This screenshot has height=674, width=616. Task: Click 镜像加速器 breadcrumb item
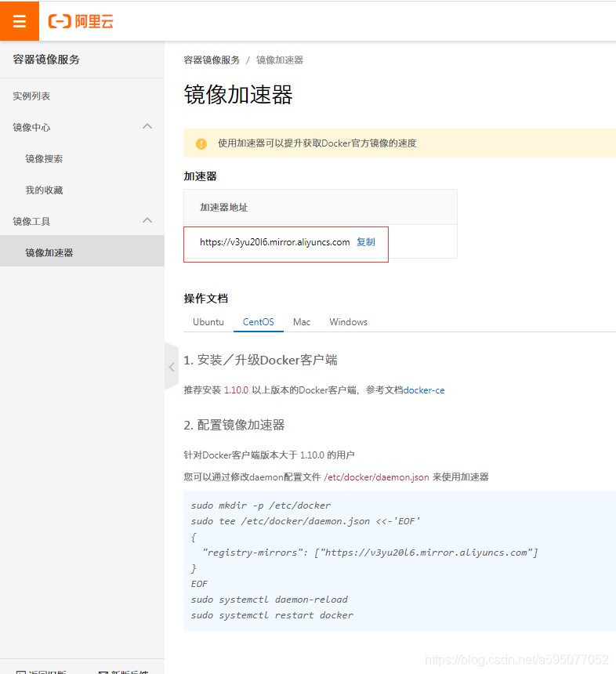[280, 60]
